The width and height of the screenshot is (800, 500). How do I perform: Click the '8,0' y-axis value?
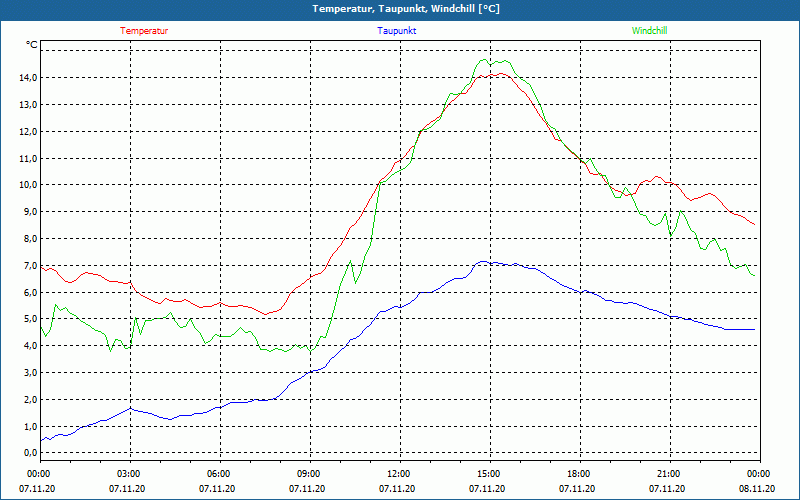(x=30, y=239)
